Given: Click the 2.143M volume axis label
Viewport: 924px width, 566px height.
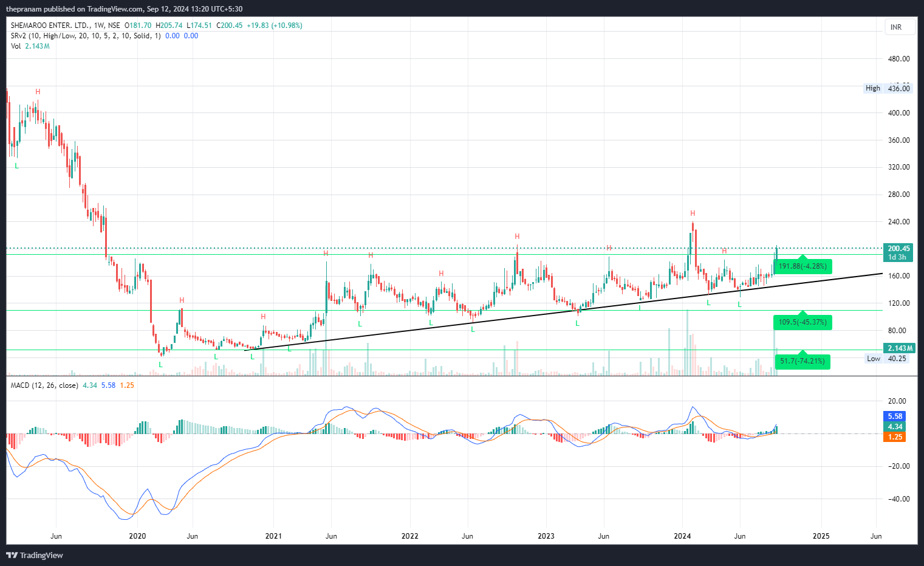Looking at the screenshot, I should [x=898, y=348].
